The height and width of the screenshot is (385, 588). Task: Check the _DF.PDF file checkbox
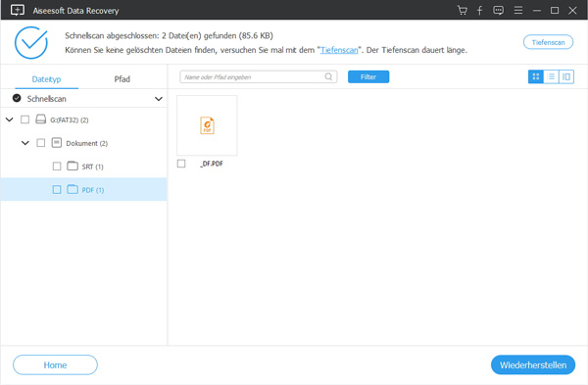181,164
